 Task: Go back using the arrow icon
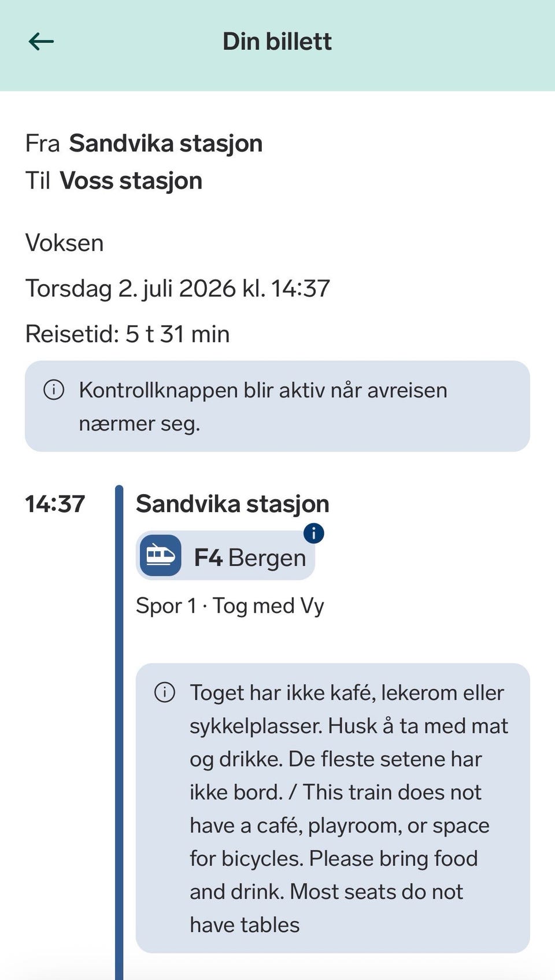click(x=41, y=42)
